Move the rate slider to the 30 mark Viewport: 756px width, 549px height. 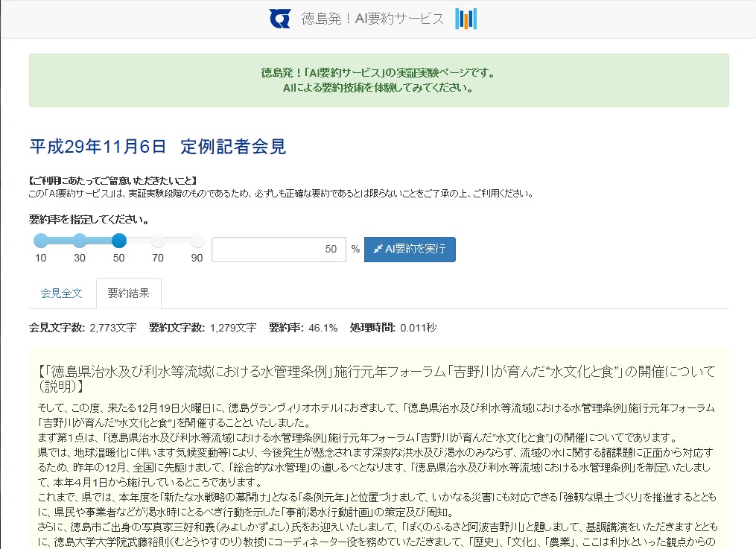pyautogui.click(x=80, y=240)
